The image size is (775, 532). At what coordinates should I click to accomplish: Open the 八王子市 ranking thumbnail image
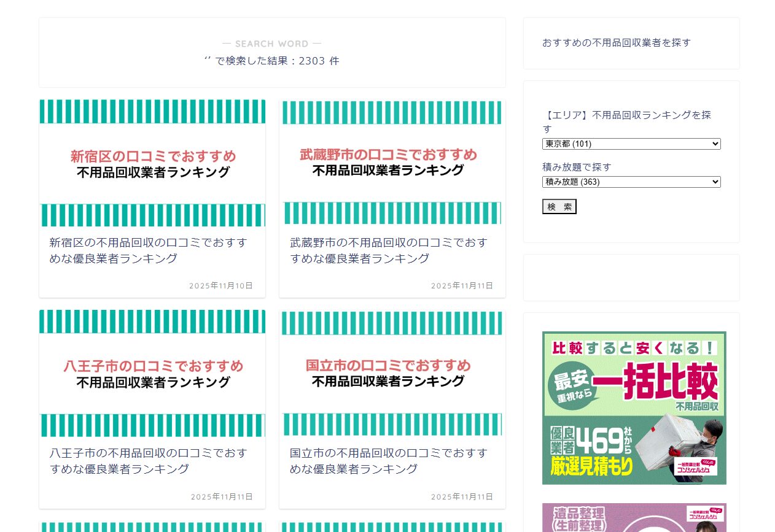point(152,373)
